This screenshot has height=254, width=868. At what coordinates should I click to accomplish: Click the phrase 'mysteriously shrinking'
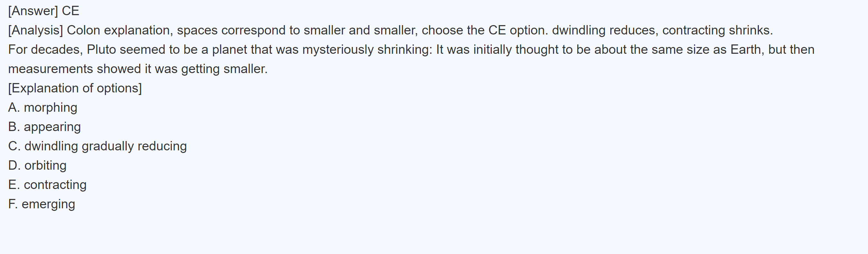click(x=367, y=50)
